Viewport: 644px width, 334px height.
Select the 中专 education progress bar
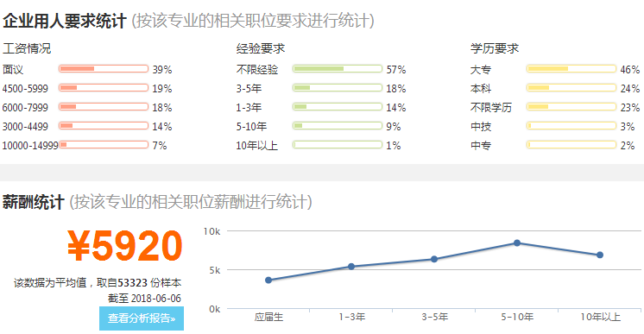click(x=571, y=145)
